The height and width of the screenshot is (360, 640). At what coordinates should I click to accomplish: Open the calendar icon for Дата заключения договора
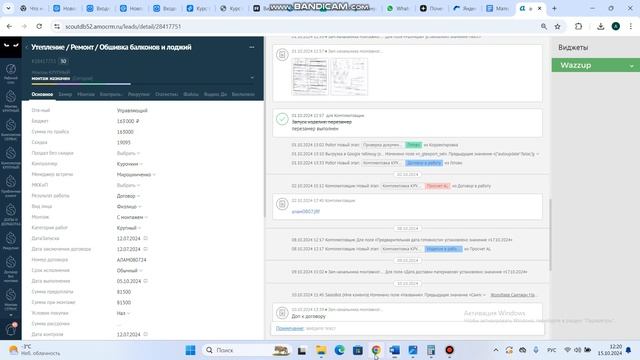point(146,249)
